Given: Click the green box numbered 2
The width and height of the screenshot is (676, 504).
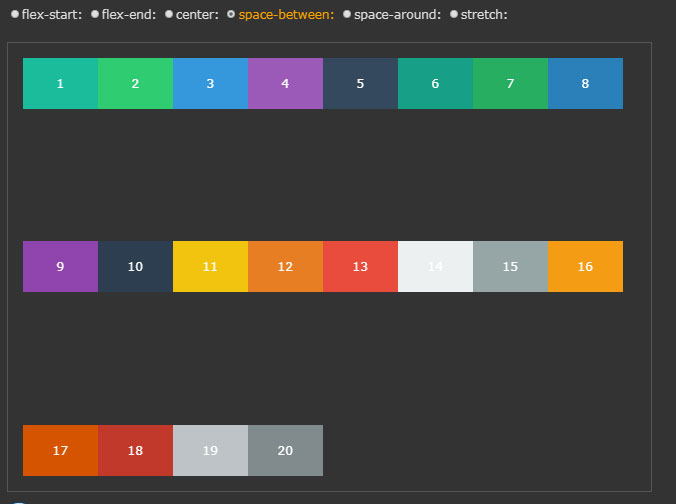Looking at the screenshot, I should pos(135,83).
